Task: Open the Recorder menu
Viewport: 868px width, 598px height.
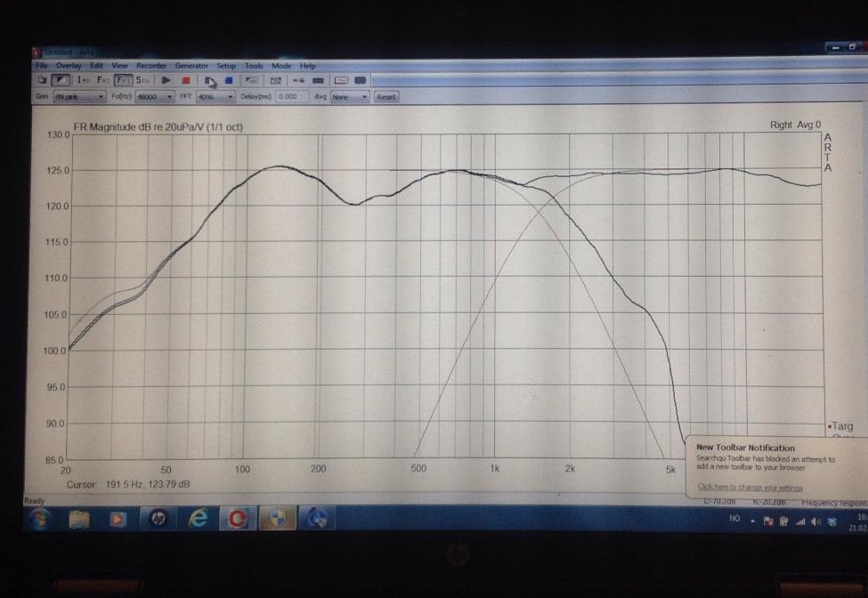Action: (x=151, y=65)
